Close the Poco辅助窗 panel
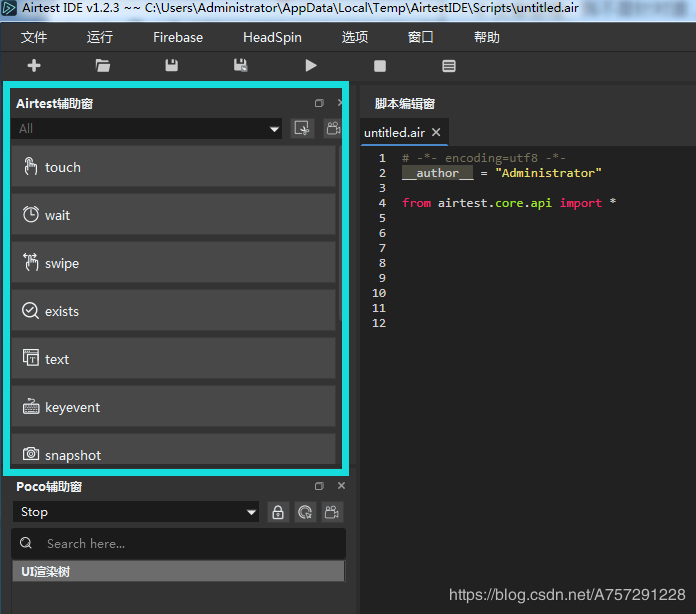 pyautogui.click(x=341, y=486)
